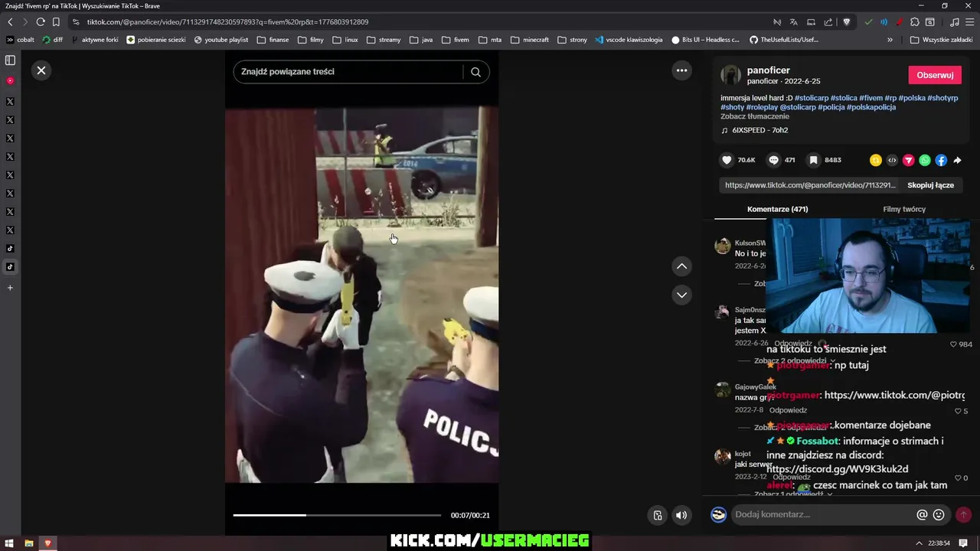The height and width of the screenshot is (551, 980).
Task: Click the bookmark page icon near address bar
Action: point(56,22)
